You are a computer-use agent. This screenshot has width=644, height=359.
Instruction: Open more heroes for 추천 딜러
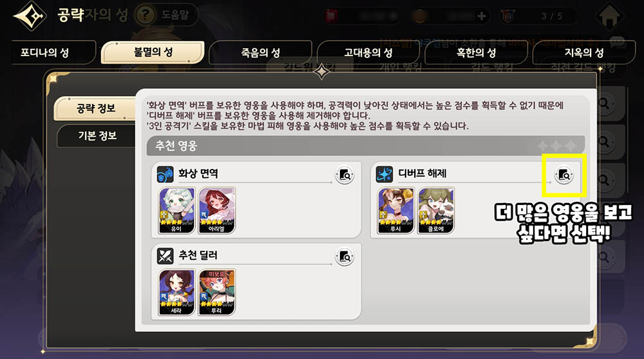[x=345, y=257]
